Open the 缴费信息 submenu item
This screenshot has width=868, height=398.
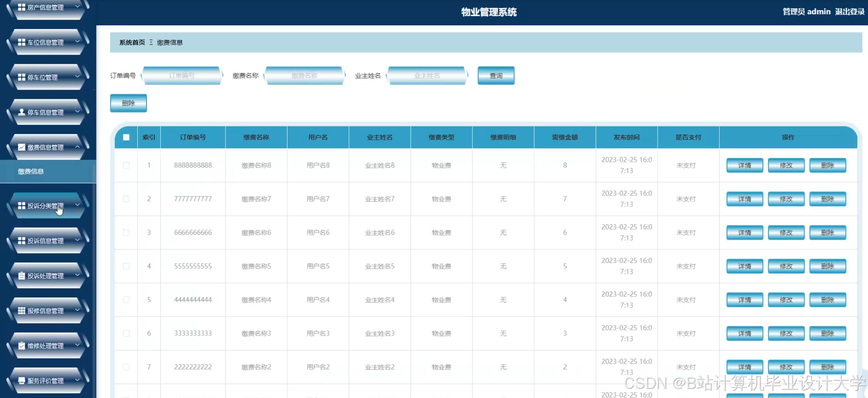[x=48, y=171]
